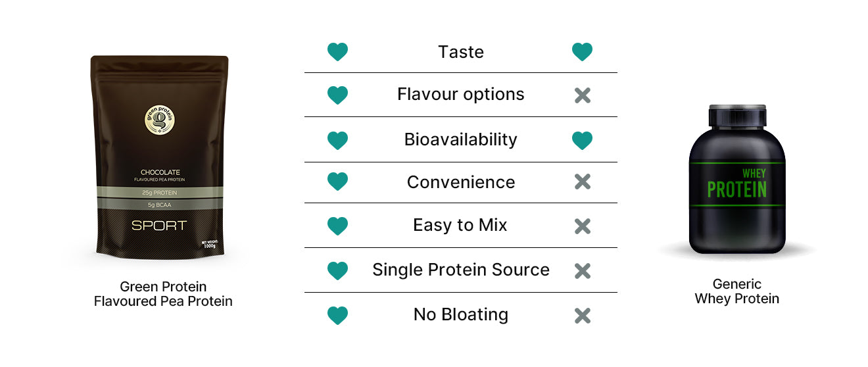Viewport: 868px width, 367px height.
Task: Click Whey Protein heart for Bioavailability
Action: click(x=582, y=140)
